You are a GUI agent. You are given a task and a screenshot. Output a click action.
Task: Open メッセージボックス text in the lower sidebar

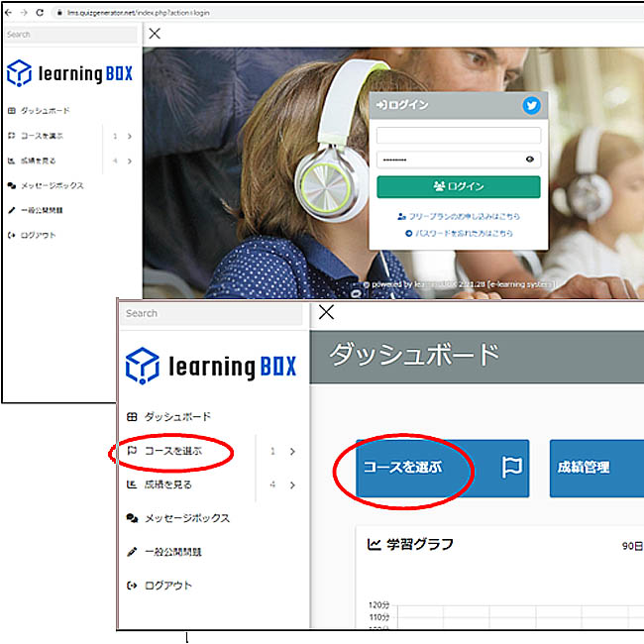tap(187, 518)
